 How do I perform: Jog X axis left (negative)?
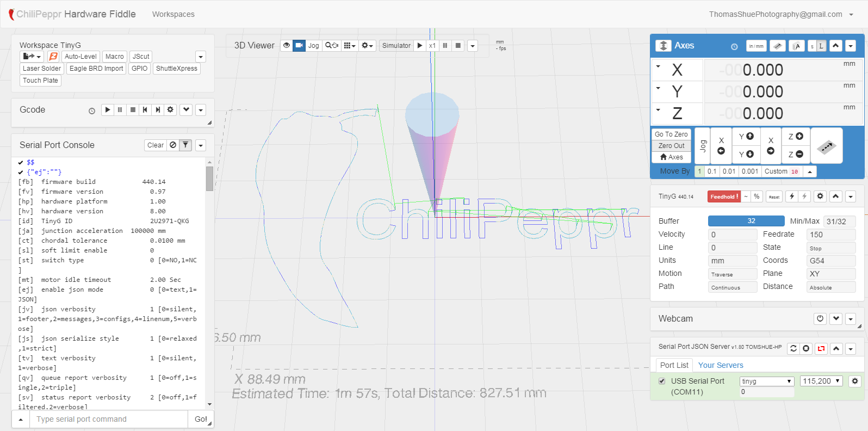721,146
